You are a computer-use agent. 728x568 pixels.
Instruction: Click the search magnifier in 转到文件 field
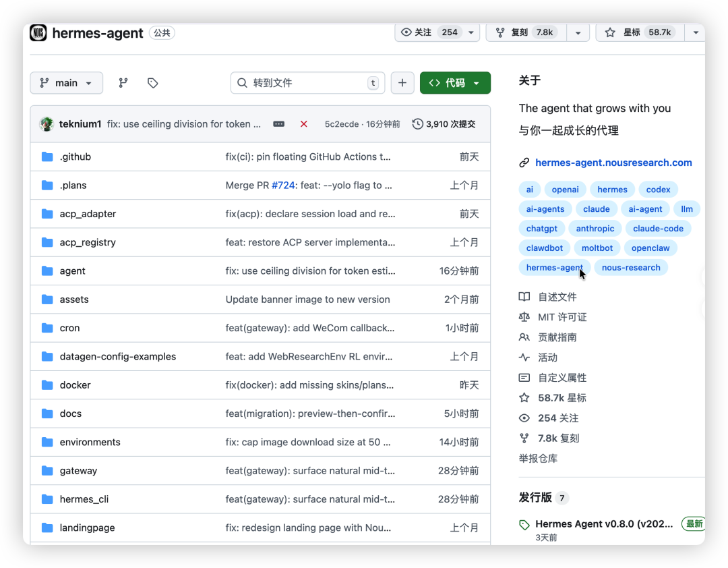coord(242,83)
